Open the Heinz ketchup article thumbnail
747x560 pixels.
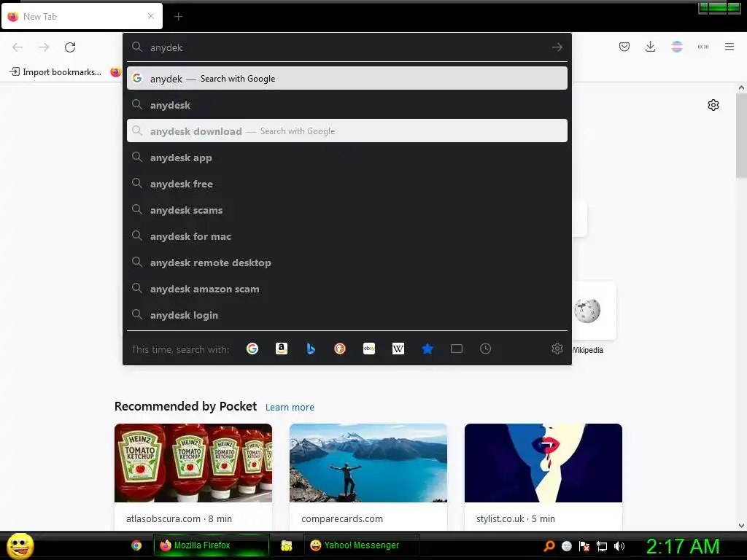(x=193, y=463)
